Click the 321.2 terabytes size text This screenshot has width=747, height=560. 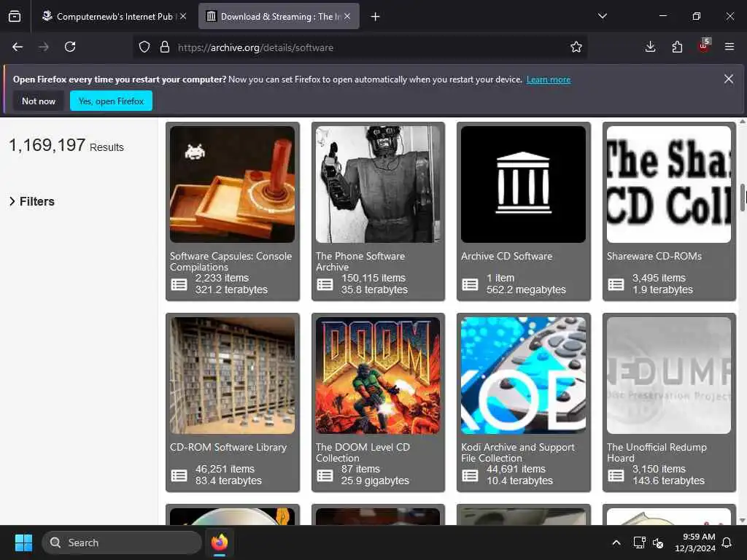pos(231,289)
